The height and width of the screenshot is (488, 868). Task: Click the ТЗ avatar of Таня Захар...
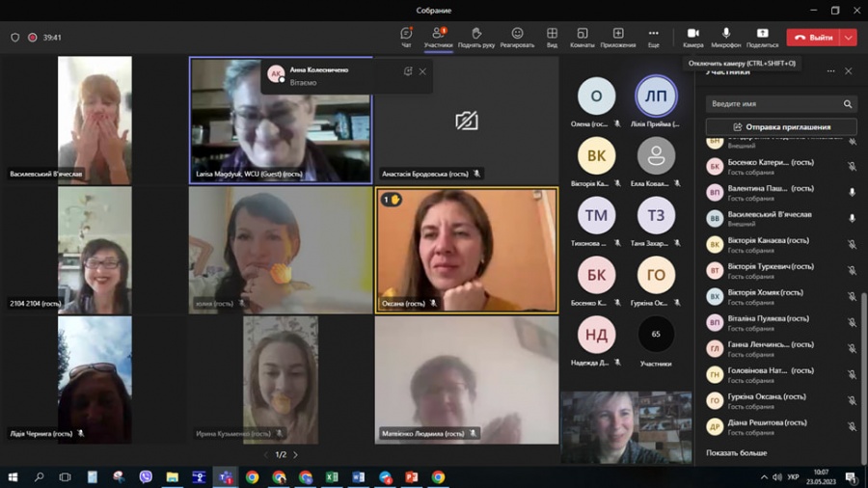656,216
